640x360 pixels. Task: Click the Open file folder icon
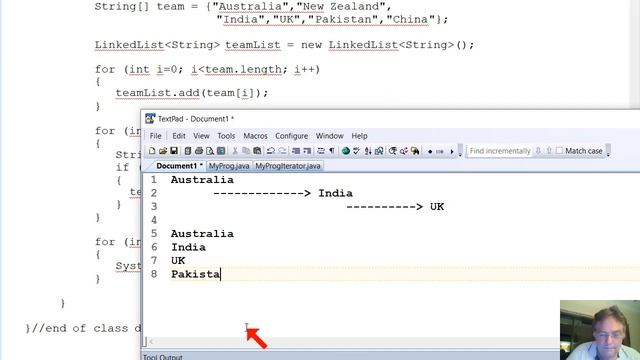click(163, 151)
